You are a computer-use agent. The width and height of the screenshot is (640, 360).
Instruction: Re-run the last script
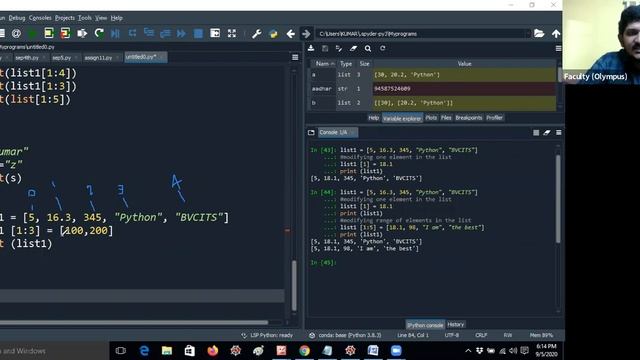(x=99, y=33)
